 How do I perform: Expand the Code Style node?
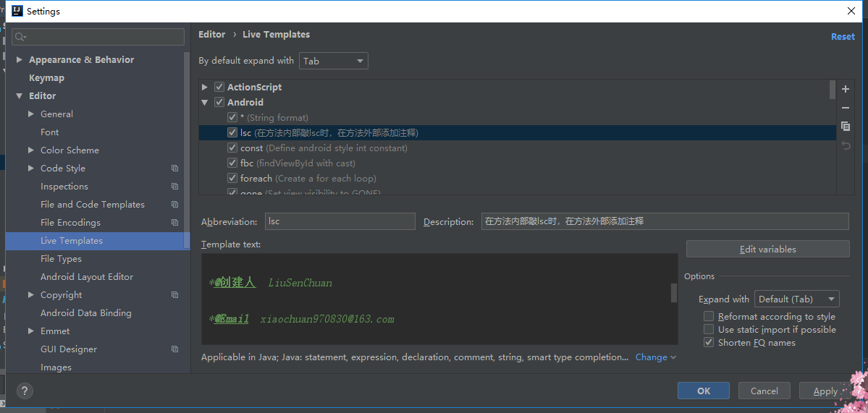[31, 168]
